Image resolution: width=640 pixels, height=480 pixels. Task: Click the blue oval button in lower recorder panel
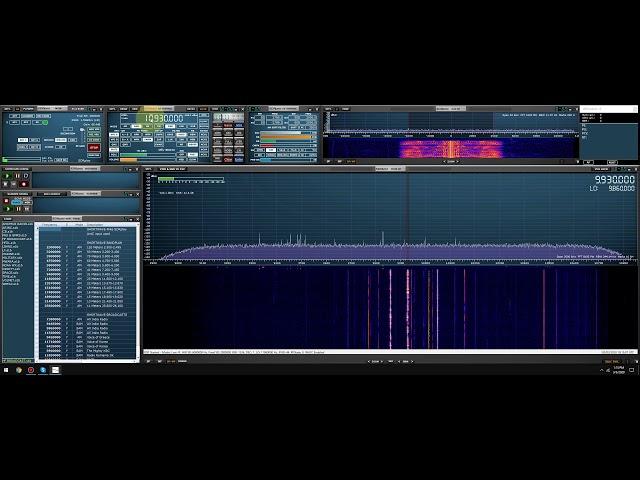tap(16, 202)
